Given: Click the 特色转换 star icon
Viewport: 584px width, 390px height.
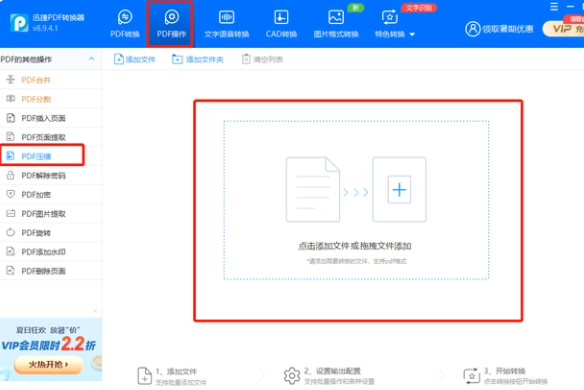Looking at the screenshot, I should 390,17.
